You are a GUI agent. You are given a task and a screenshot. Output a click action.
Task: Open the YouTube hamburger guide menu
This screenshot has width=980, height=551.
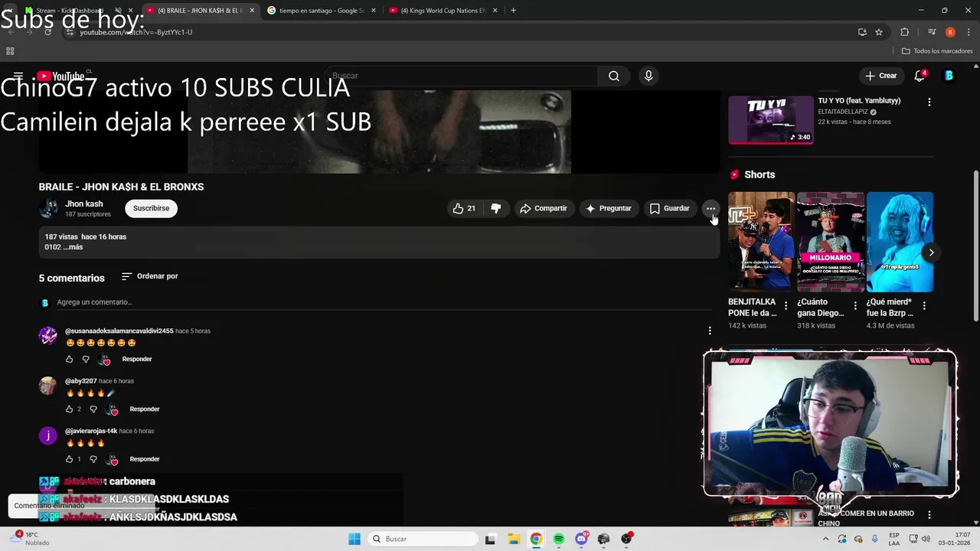pos(18,76)
